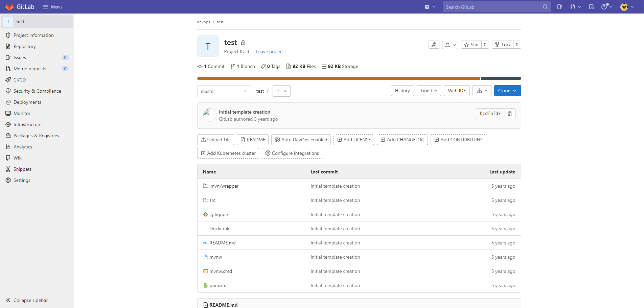Viewport: 644px width, 308px height.
Task: Open Repository in sidebar
Action: click(x=37, y=46)
